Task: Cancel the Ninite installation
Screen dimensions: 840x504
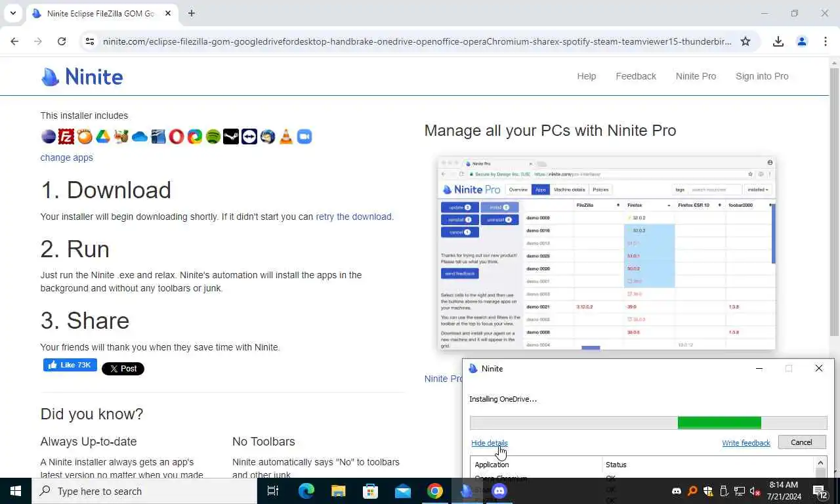Action: tap(801, 442)
